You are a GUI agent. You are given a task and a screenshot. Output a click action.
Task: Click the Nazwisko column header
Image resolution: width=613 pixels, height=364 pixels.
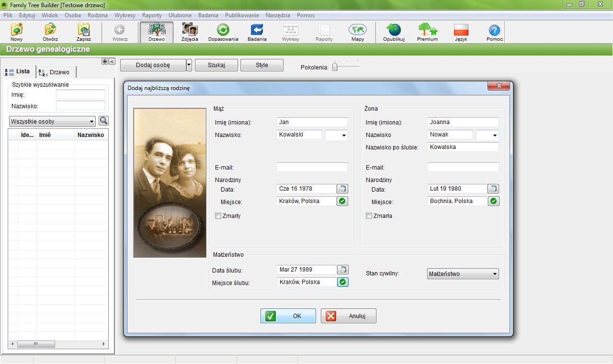[91, 135]
